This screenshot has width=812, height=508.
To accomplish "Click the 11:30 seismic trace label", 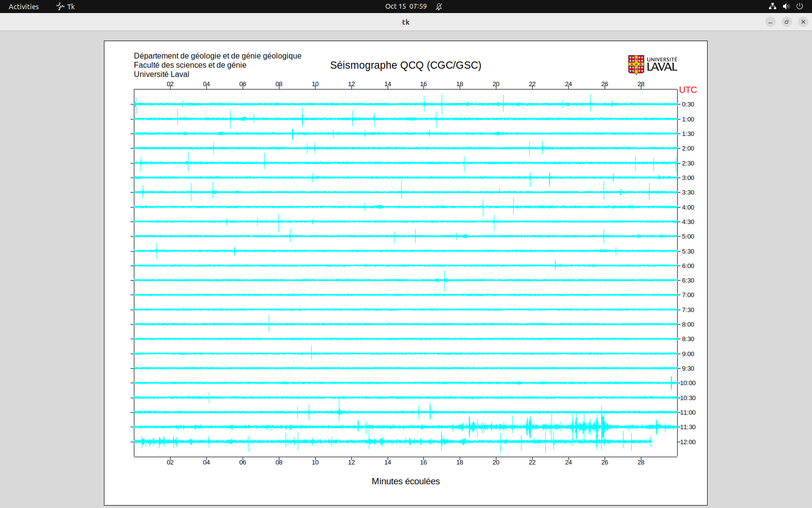I will [688, 427].
